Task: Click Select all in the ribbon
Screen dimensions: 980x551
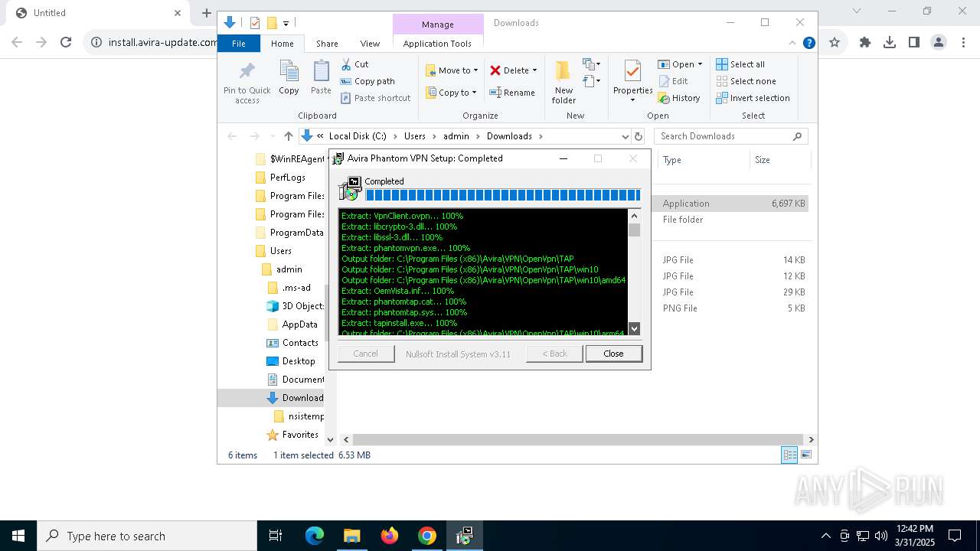Action: pos(740,64)
